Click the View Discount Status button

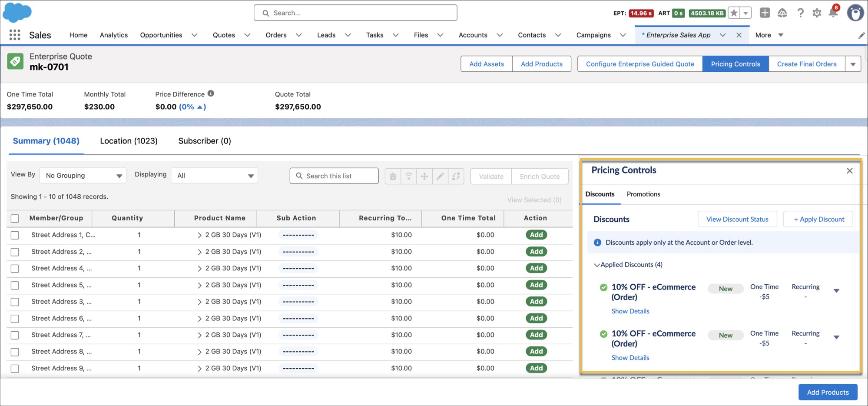[737, 219]
